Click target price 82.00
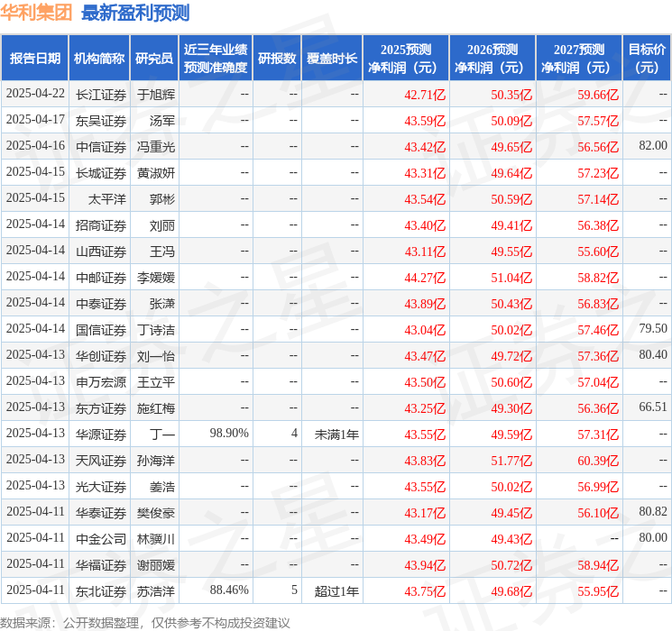This screenshot has width=672, height=631. 653,146
